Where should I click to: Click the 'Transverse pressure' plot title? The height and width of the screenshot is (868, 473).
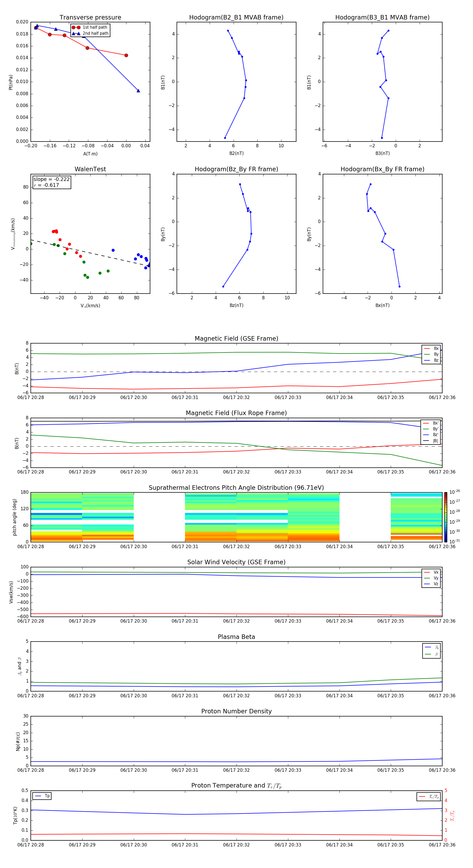(x=90, y=18)
